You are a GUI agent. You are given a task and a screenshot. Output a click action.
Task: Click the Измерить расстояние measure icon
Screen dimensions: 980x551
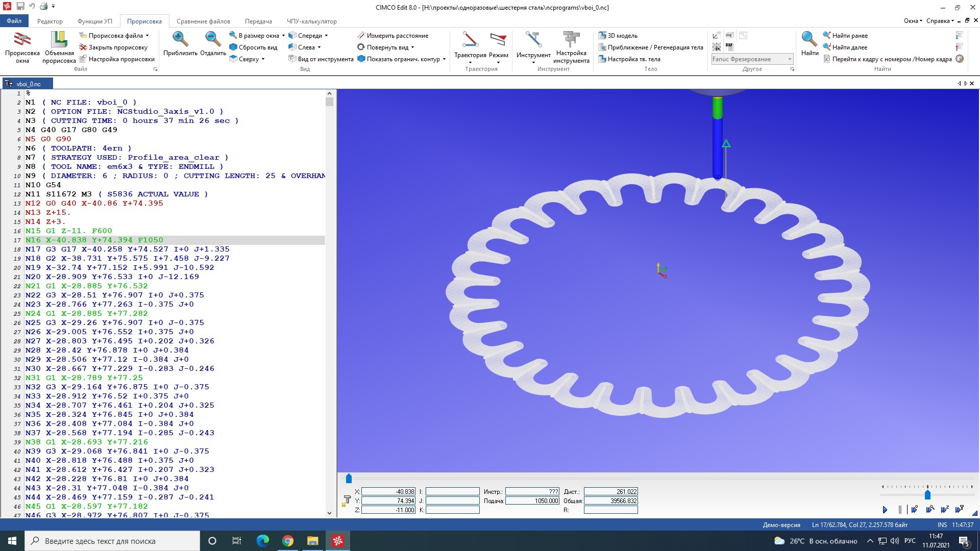(361, 35)
